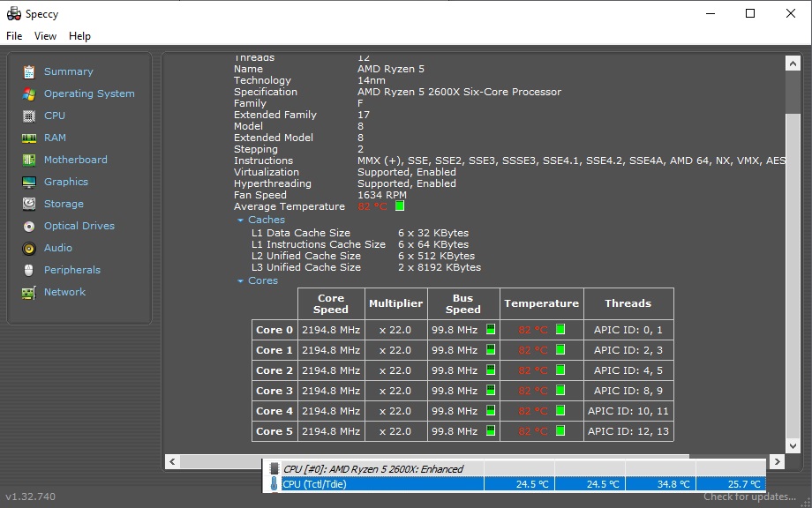Click the '1634 RPM' fan speed value
Image resolution: width=812 pixels, height=508 pixels.
point(382,195)
